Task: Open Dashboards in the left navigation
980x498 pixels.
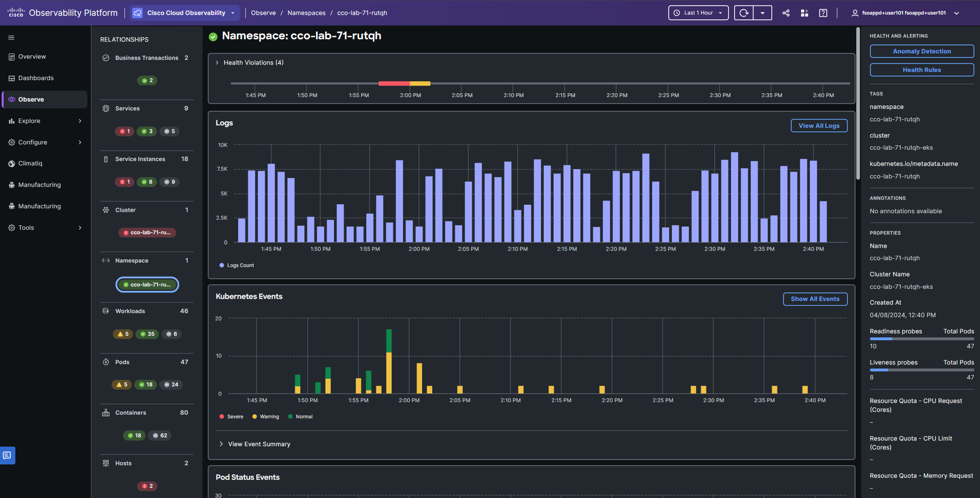Action: pos(36,78)
